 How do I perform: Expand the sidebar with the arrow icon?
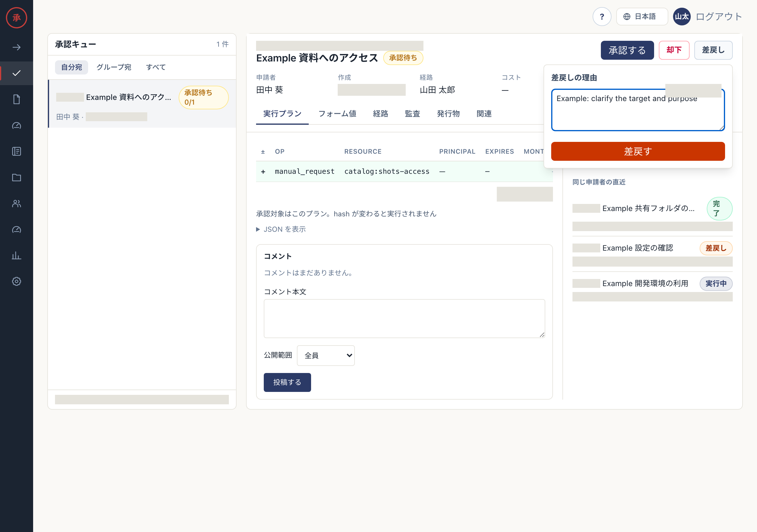[x=17, y=47]
